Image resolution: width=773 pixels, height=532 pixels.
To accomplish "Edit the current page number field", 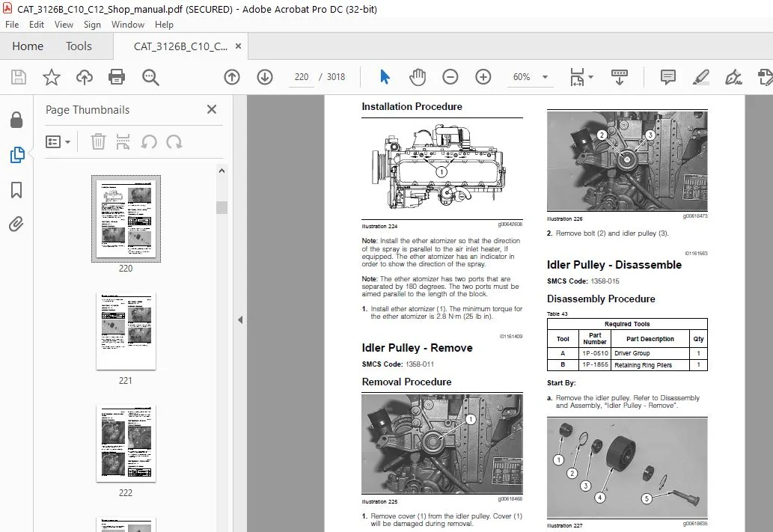I will coord(302,77).
